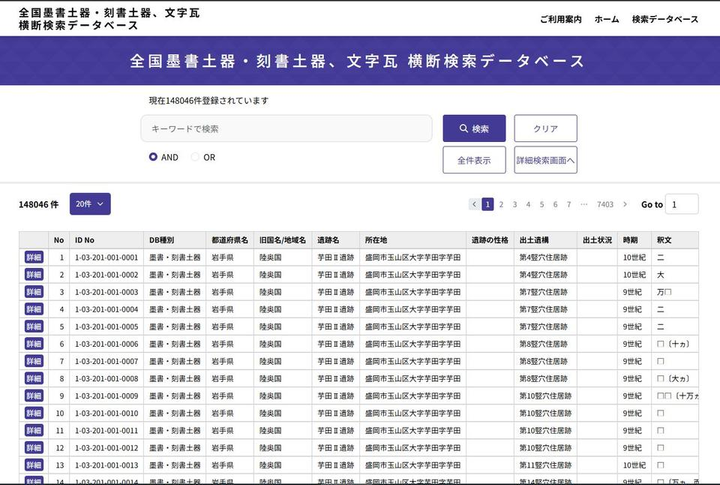The height and width of the screenshot is (485, 720).
Task: Select the AND radio button
Action: 153,157
